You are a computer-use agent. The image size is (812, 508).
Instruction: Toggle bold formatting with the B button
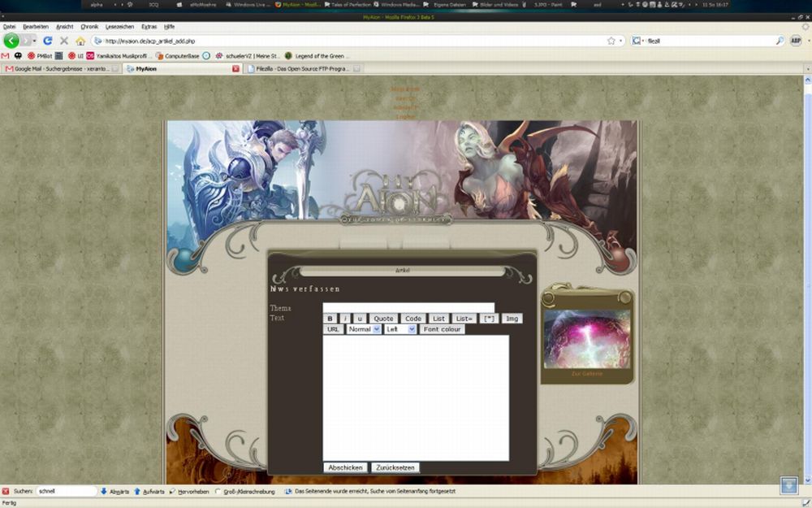click(330, 319)
